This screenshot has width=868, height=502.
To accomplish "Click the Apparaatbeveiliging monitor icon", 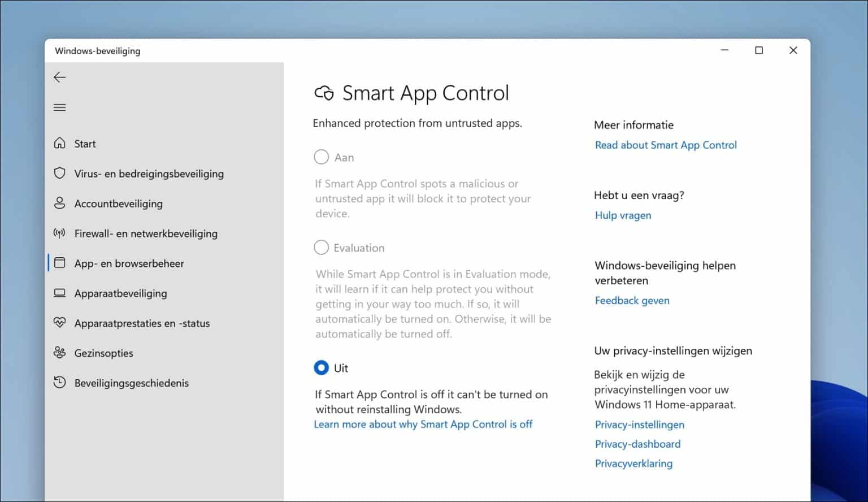I will tap(60, 293).
